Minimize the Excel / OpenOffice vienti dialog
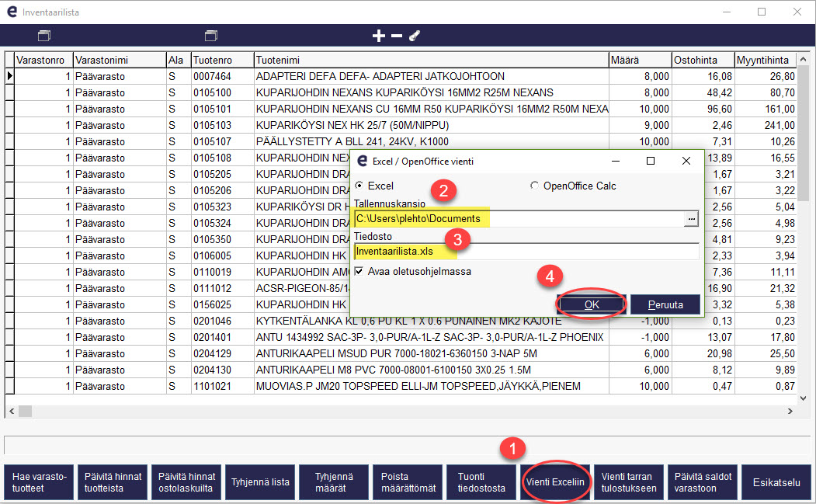The width and height of the screenshot is (816, 504). coord(616,161)
